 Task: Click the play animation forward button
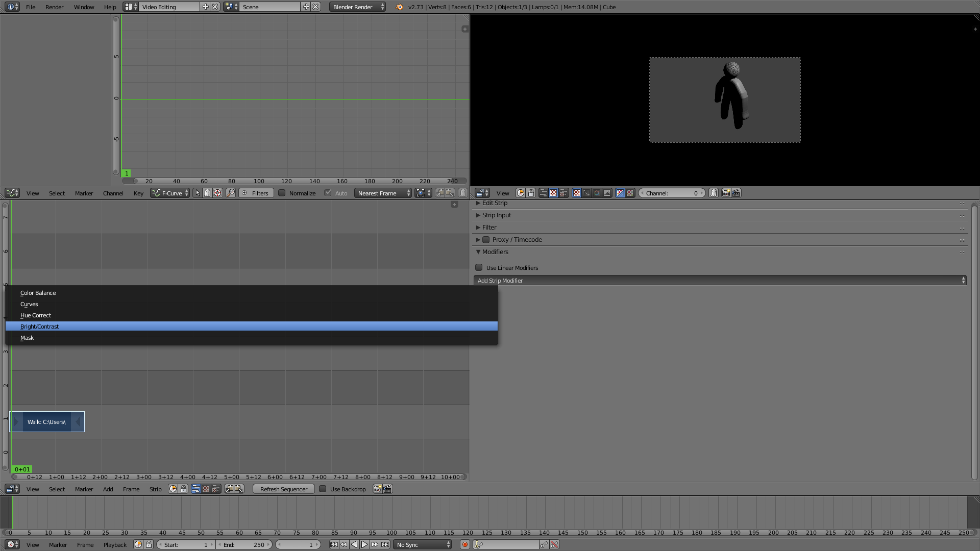point(364,544)
